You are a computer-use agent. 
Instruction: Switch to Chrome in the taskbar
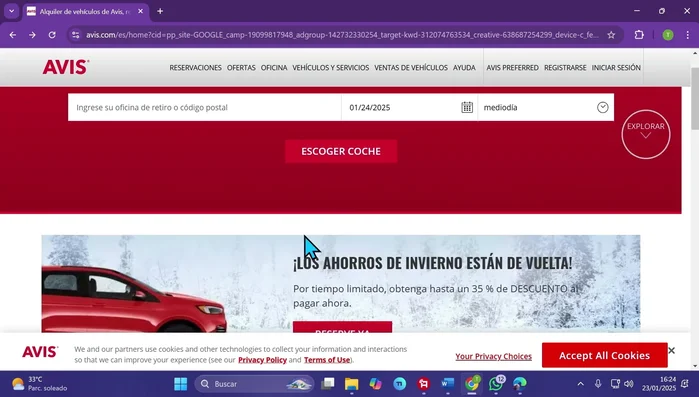[x=472, y=384]
